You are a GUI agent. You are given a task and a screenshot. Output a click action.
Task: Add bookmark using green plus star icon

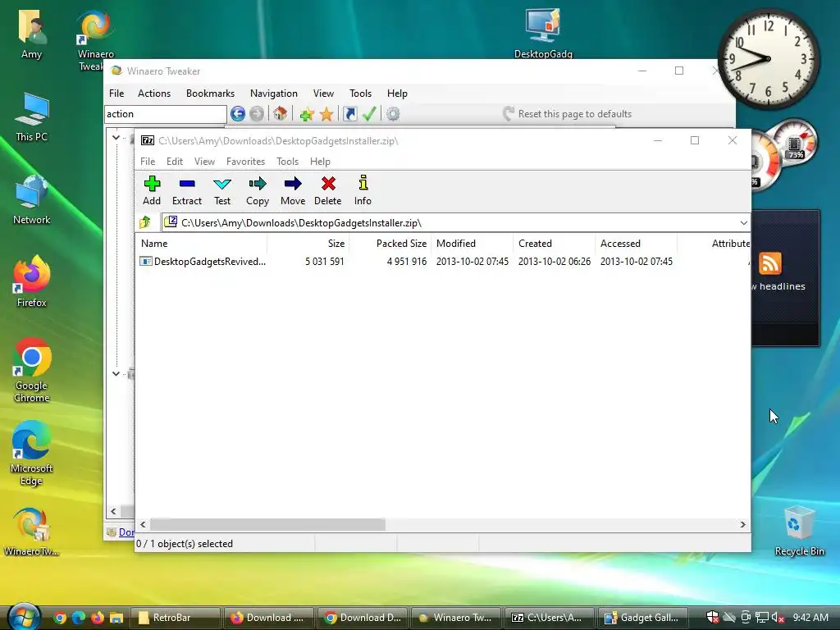tap(307, 113)
